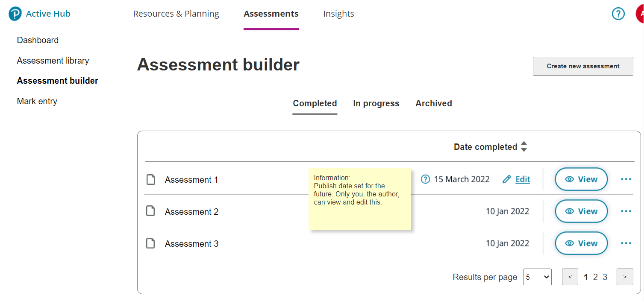Click the Create new assessment button

click(x=582, y=66)
